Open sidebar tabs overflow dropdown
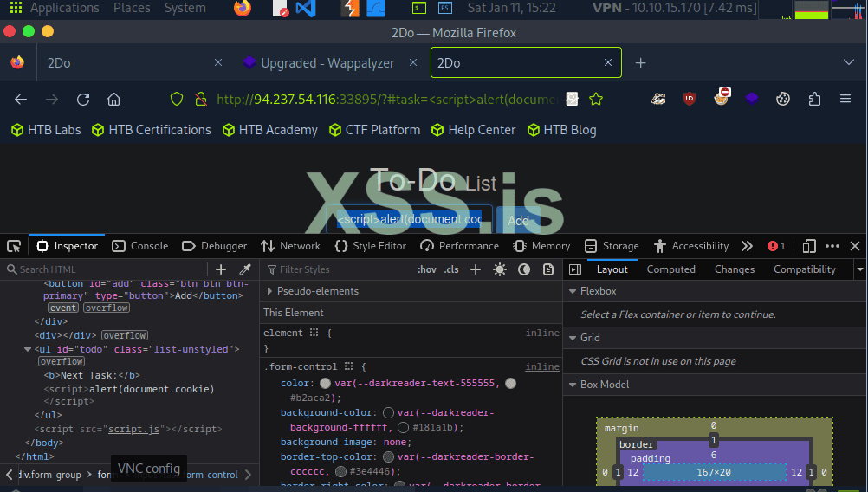Viewport: 868px width, 492px height. coord(859,269)
